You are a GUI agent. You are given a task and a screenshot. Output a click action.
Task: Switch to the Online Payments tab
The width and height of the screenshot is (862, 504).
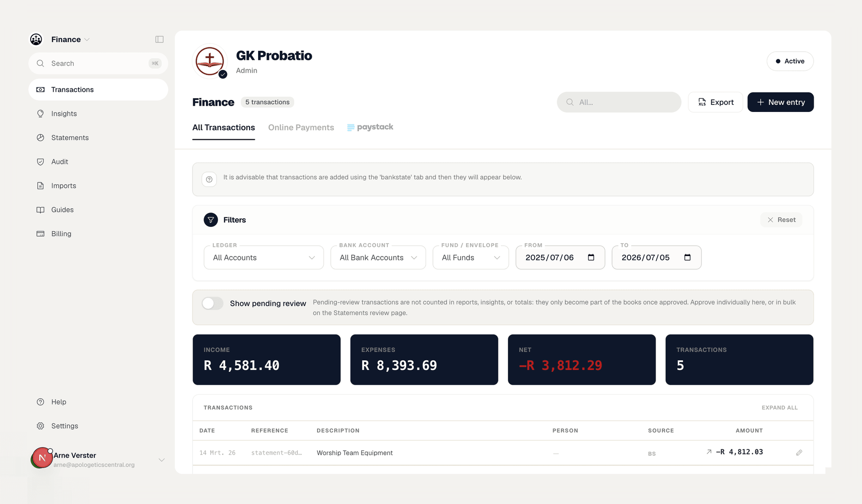301,127
